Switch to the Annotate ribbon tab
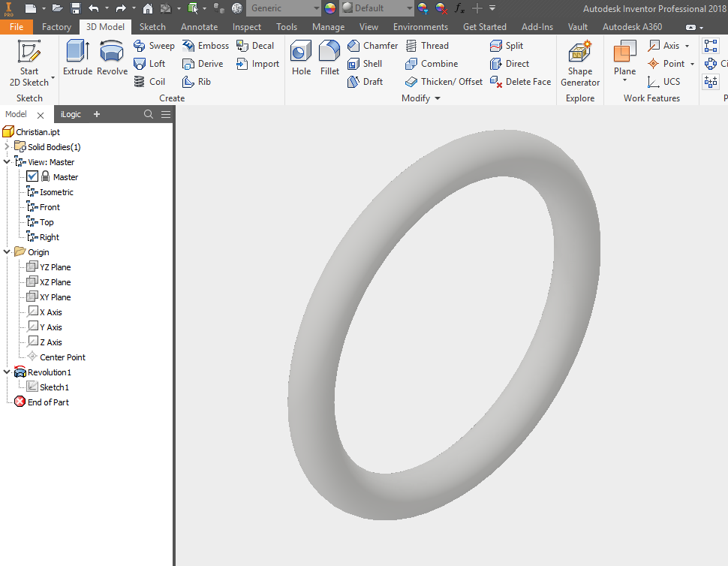This screenshot has width=728, height=566. point(199,26)
